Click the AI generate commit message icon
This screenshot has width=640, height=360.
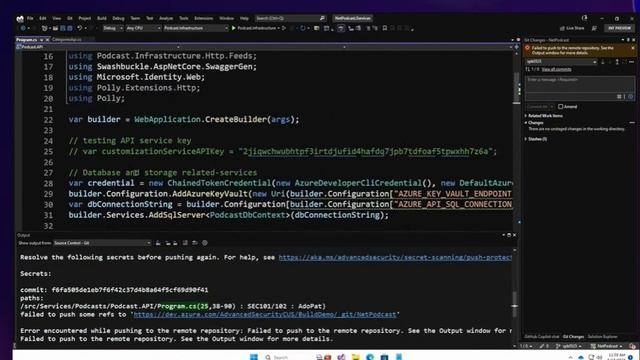631,96
